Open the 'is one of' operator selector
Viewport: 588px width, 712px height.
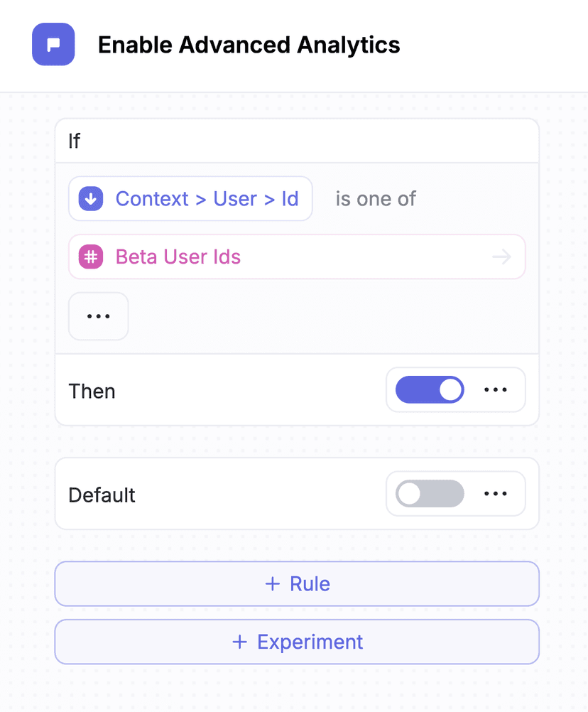pos(375,199)
